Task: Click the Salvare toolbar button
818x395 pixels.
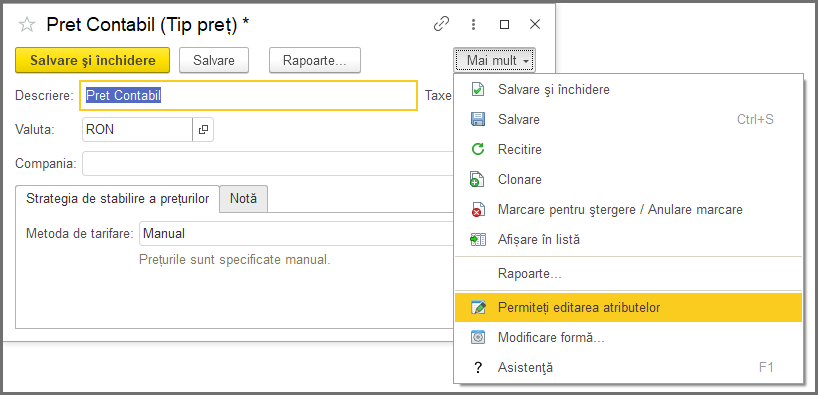Action: 214,61
